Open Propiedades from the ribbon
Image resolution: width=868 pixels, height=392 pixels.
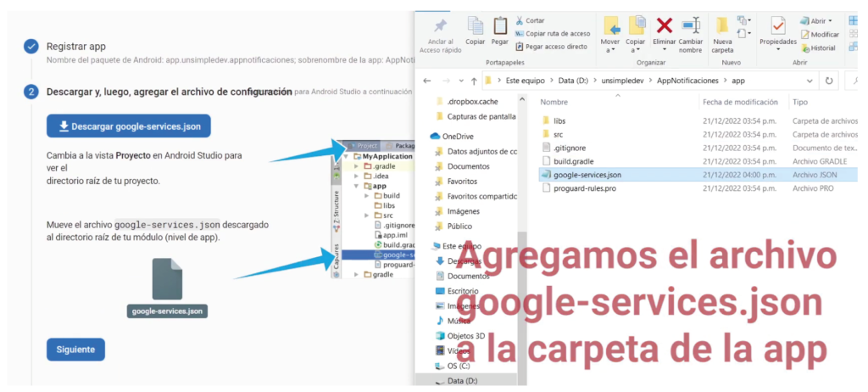777,30
